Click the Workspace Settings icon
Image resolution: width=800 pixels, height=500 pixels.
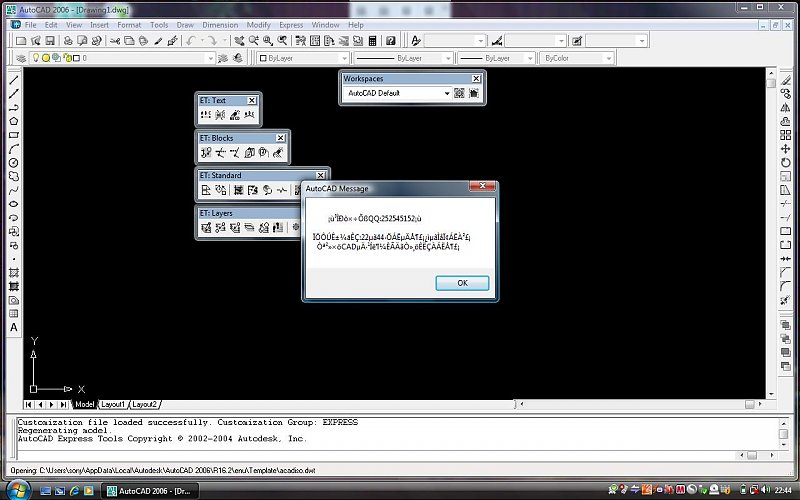pyautogui.click(x=459, y=93)
